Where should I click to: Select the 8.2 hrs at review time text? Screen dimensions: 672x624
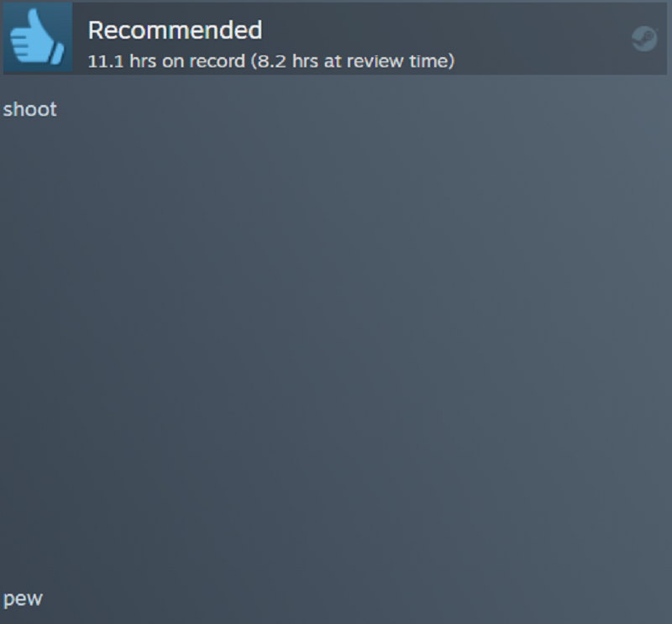[x=353, y=61]
